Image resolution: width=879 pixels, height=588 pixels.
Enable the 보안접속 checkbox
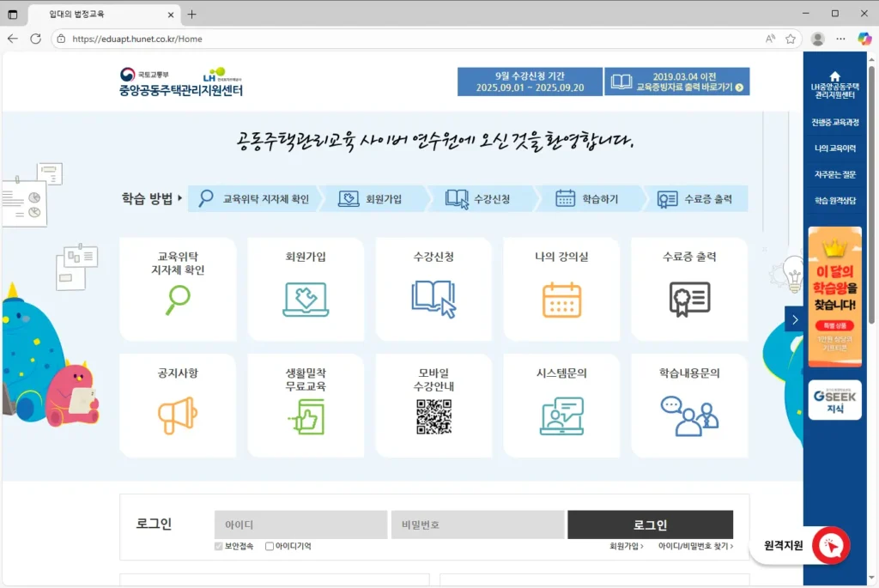click(217, 546)
